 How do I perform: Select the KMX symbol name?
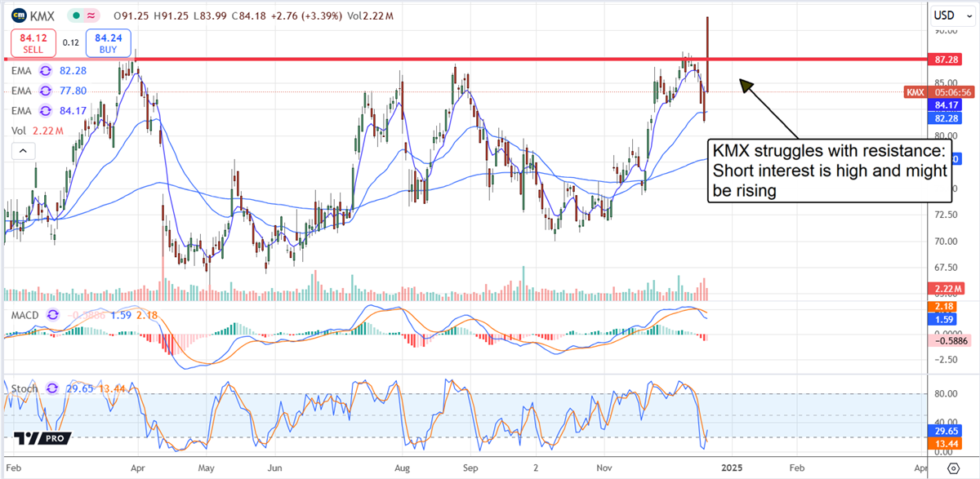coord(42,16)
